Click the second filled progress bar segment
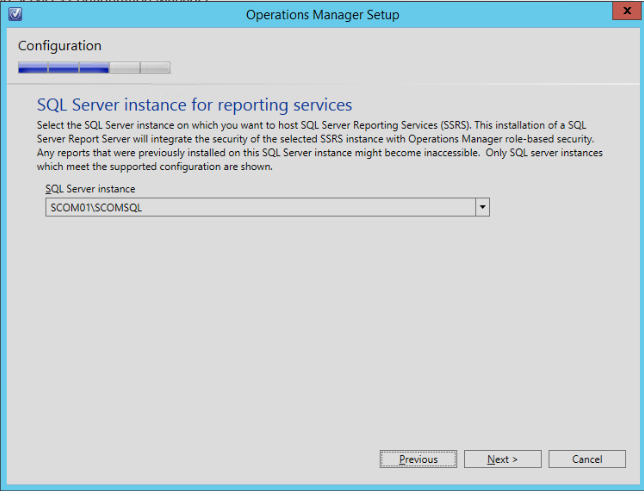This screenshot has height=491, width=644. (64, 68)
